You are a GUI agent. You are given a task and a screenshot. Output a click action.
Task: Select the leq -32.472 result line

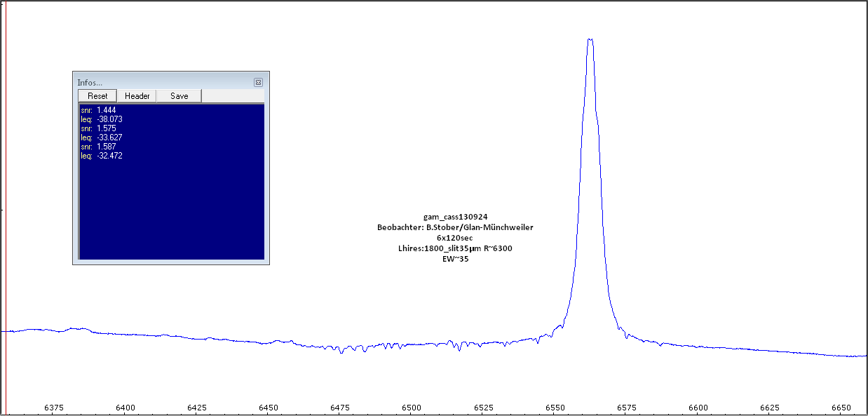pyautogui.click(x=102, y=156)
